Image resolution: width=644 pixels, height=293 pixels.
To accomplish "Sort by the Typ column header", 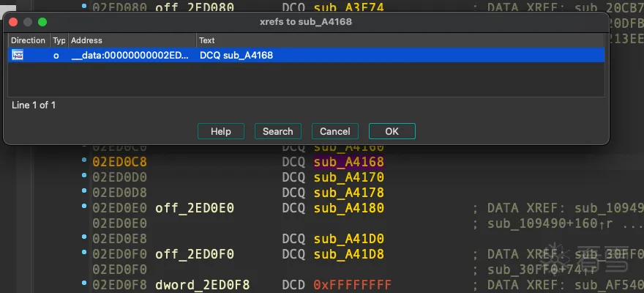I will coord(59,40).
